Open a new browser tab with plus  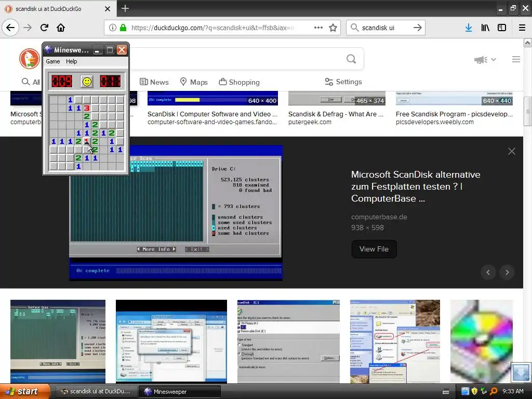(x=125, y=8)
